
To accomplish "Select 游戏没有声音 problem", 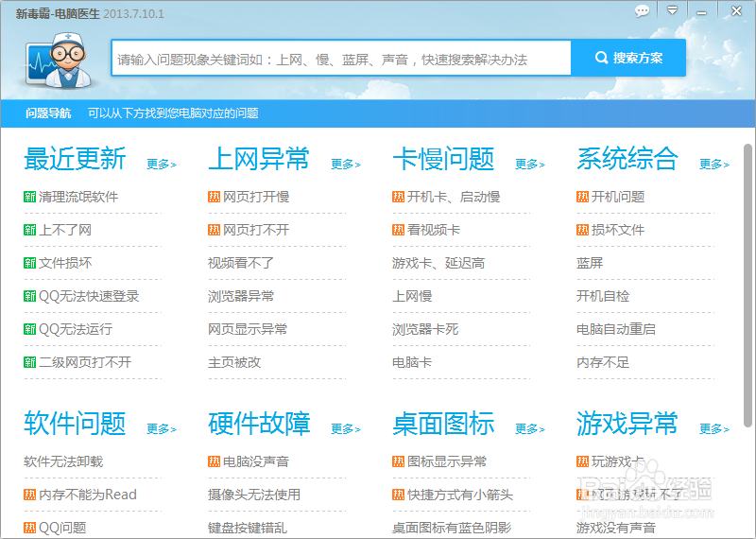I will pos(616,528).
